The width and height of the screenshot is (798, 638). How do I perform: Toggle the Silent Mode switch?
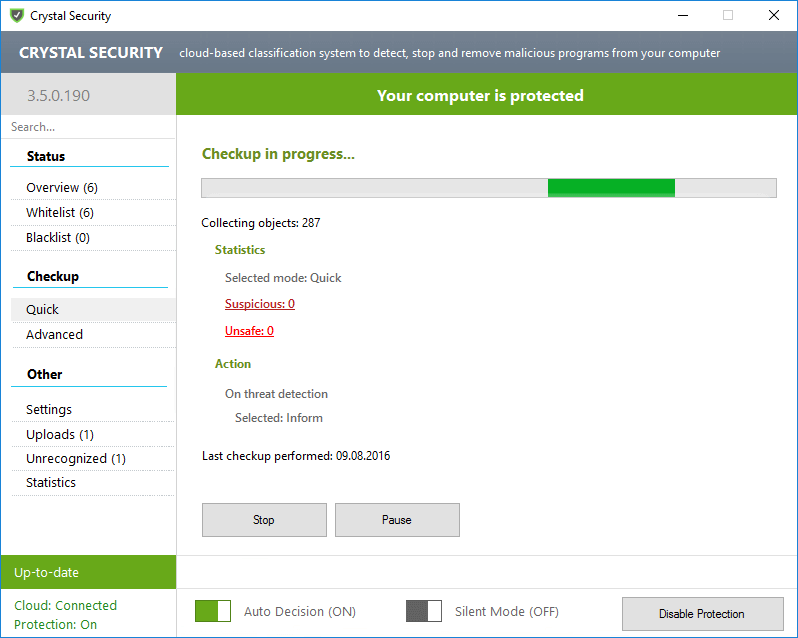[424, 611]
